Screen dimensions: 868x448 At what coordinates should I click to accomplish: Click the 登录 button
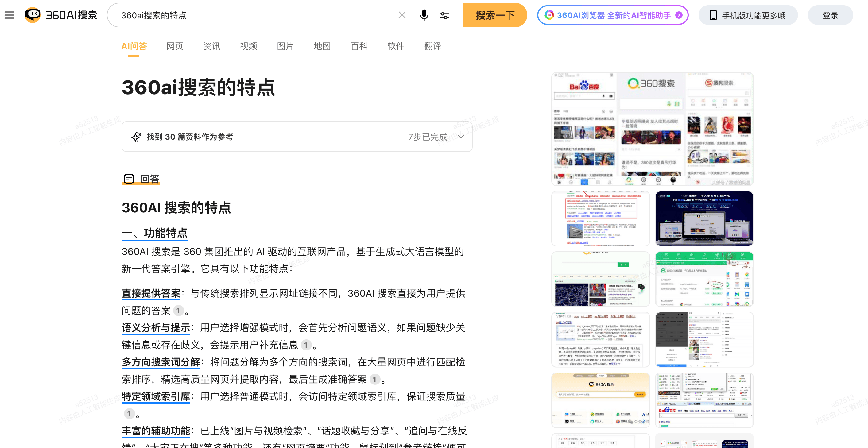[830, 15]
